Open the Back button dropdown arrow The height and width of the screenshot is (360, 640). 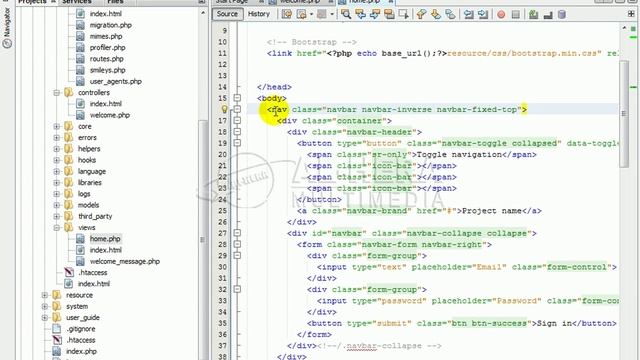(x=311, y=14)
